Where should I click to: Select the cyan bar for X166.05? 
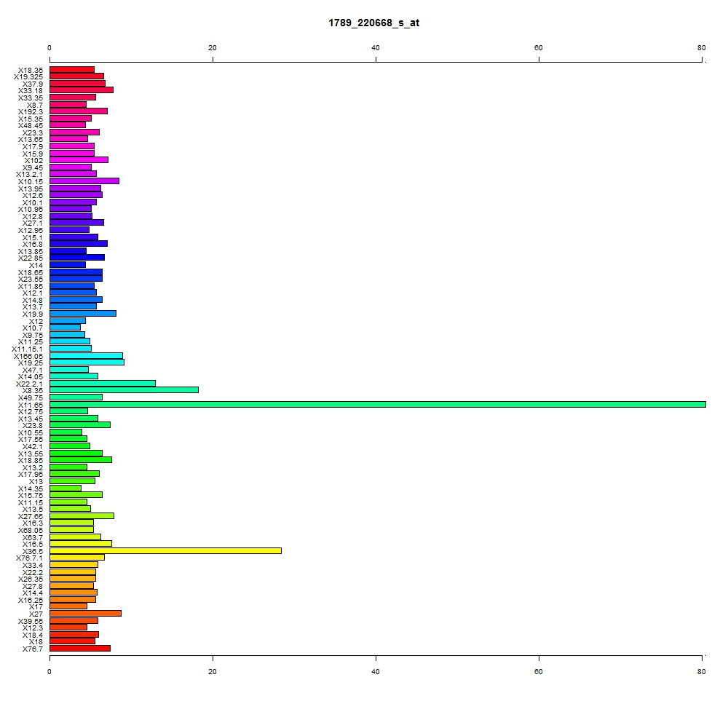coord(87,356)
